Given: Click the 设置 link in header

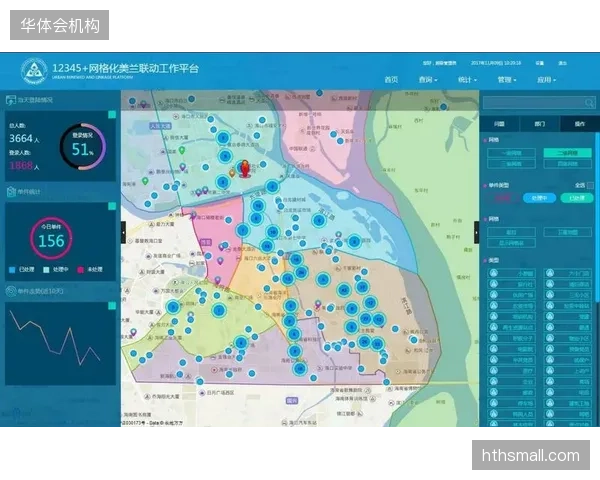Looking at the screenshot, I should (540, 63).
